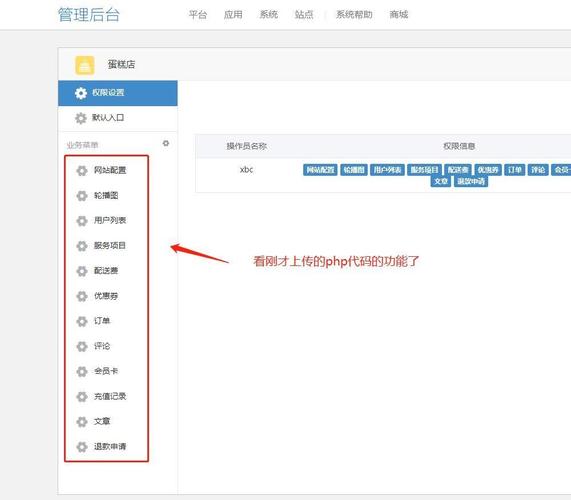Viewport: 571px width, 500px height.
Task: Click the 轮播图 permission tag for xbc
Action: (354, 170)
